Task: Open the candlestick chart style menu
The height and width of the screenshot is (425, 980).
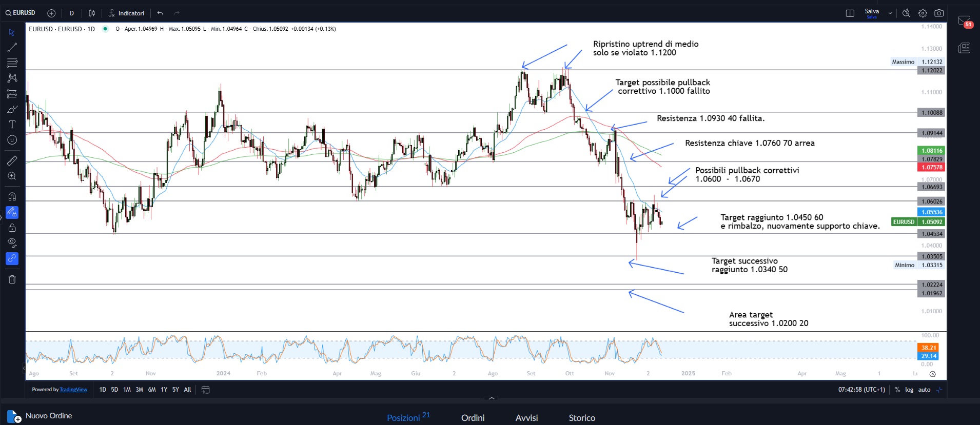Action: (x=92, y=13)
